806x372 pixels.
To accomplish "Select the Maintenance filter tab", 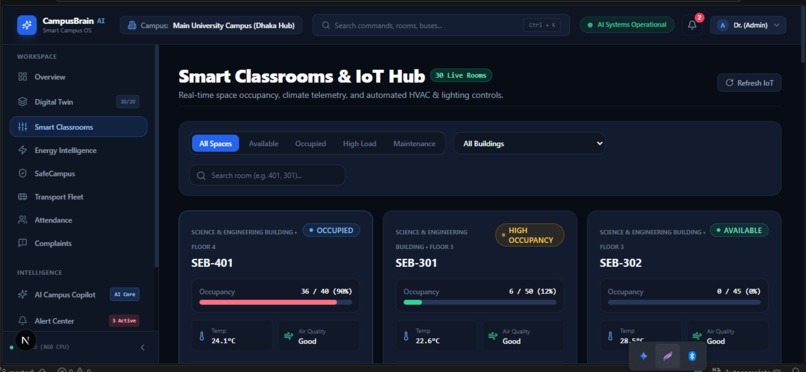I will tap(414, 144).
